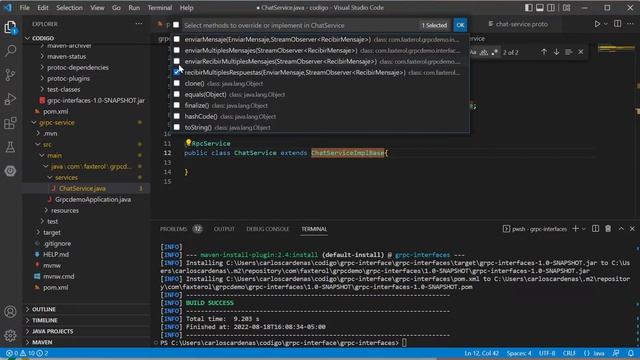Check the toString() method checkbox
This screenshot has width=640, height=360.
[177, 127]
